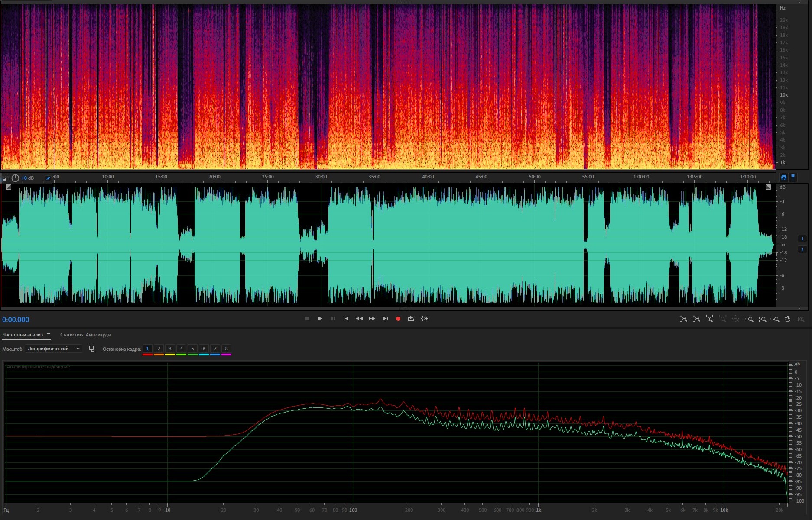Zoom to selection in-point icon
Image resolution: width=812 pixels, height=520 pixels.
[749, 319]
